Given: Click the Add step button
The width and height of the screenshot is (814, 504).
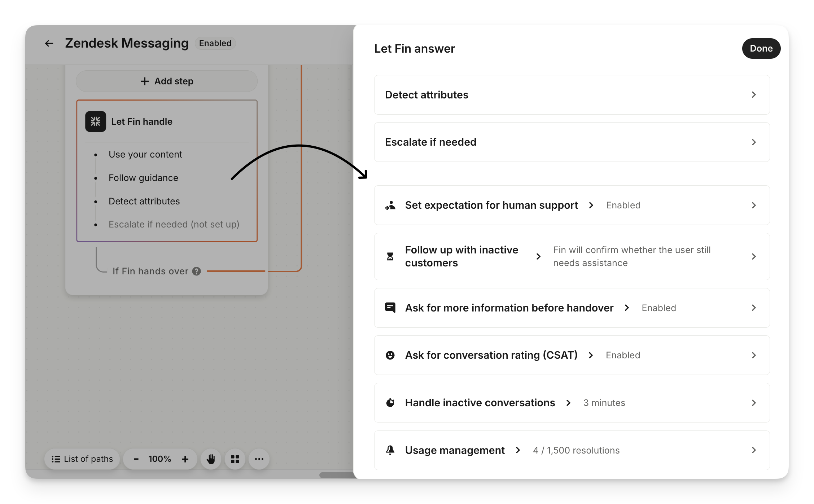Looking at the screenshot, I should coord(167,81).
